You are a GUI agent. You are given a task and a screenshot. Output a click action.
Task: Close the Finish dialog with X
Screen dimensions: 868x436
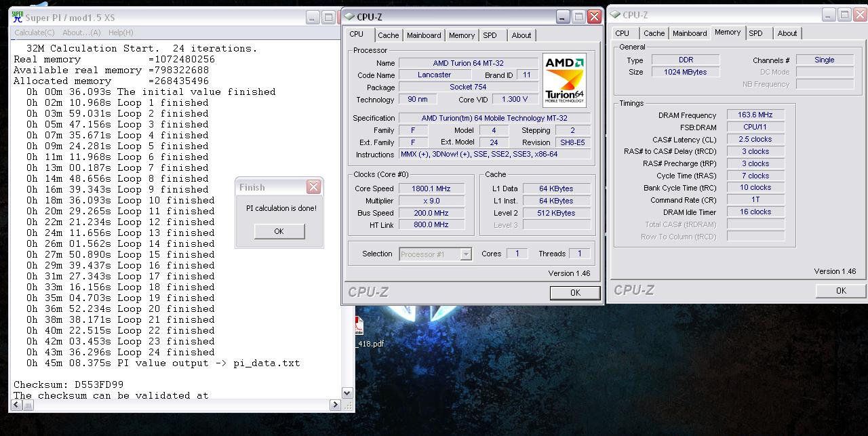point(313,186)
